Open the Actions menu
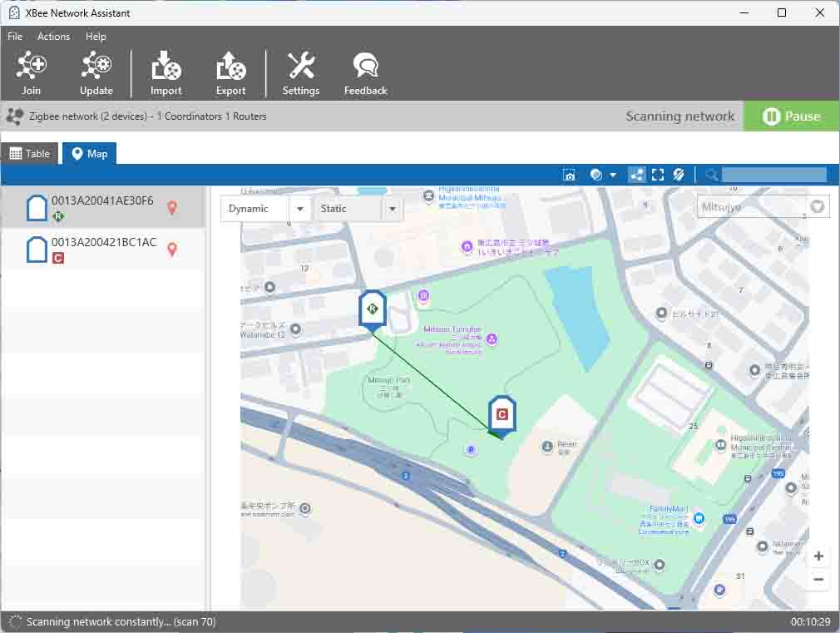Viewport: 840px width, 633px height. (53, 37)
